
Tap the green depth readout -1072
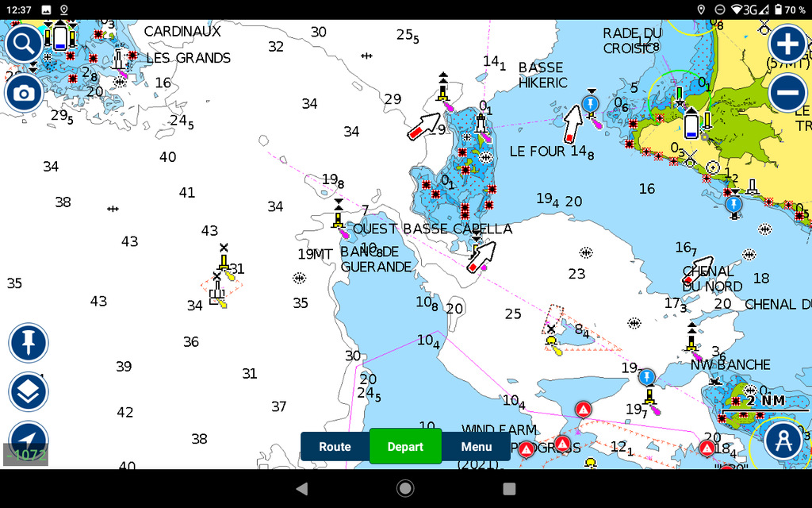pos(26,455)
